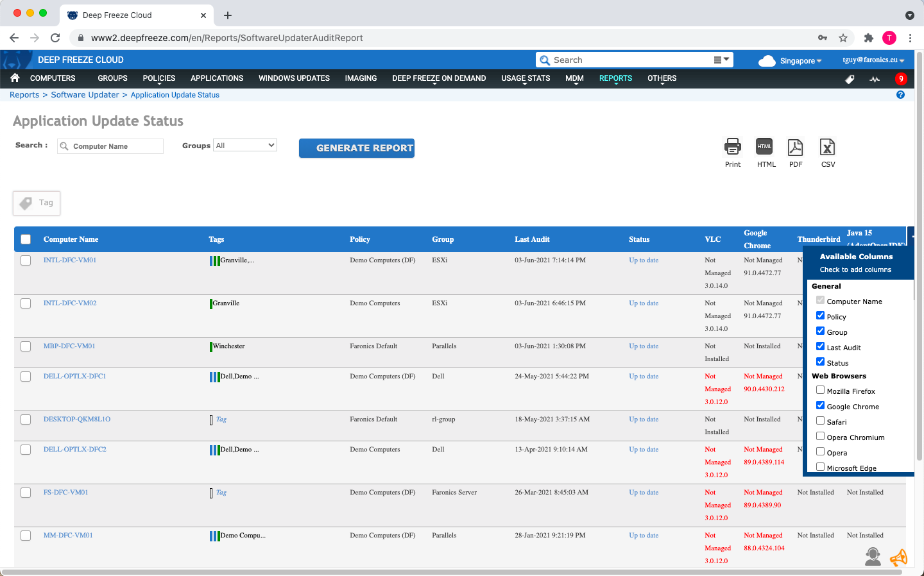Open tguy@faronics.eu account dropdown

873,60
